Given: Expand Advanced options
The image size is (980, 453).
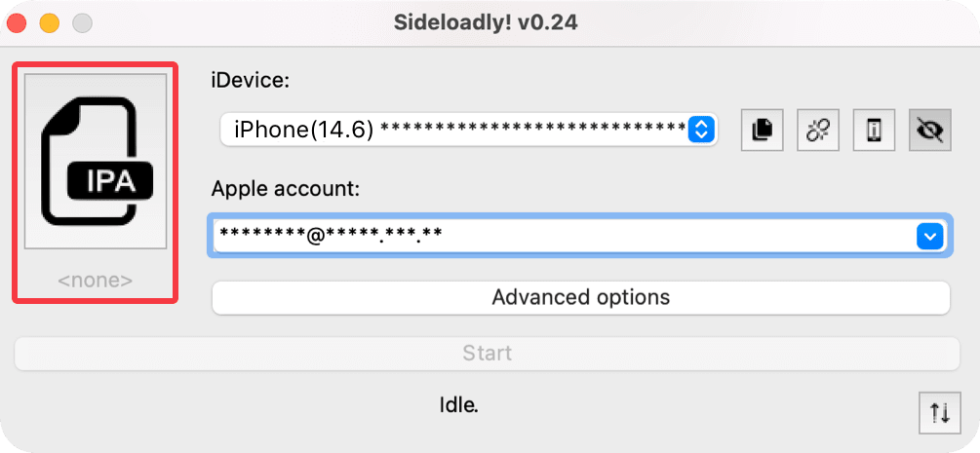Looking at the screenshot, I should point(580,297).
